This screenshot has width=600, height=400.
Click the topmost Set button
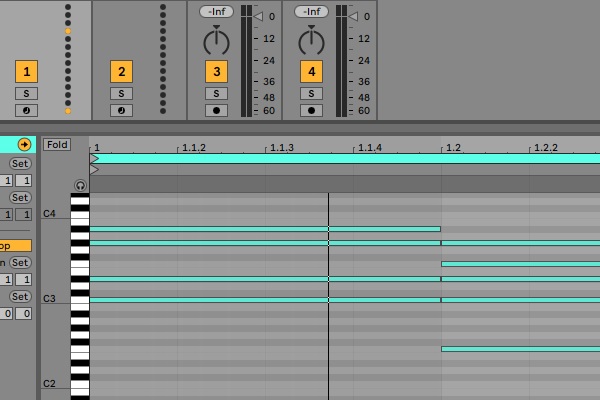click(x=20, y=164)
